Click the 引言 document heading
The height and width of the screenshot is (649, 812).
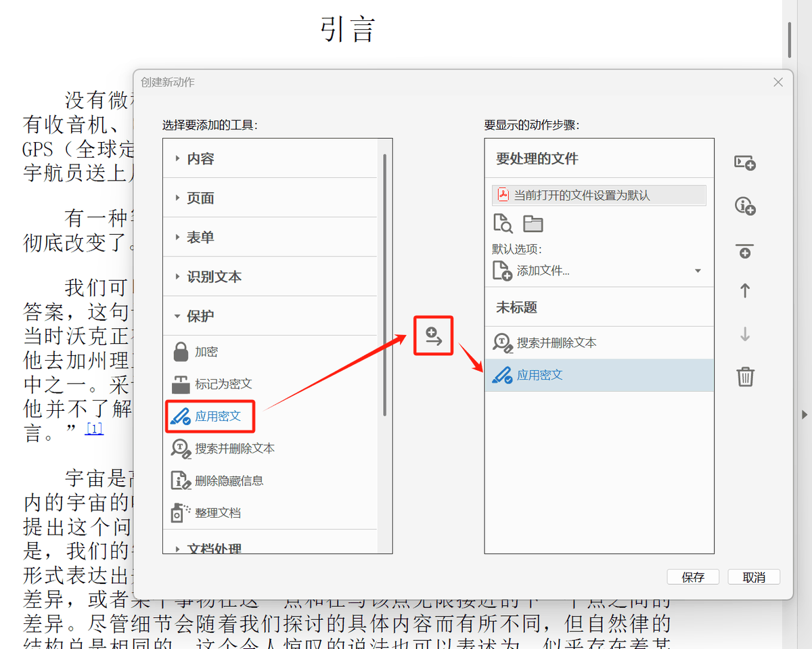347,30
